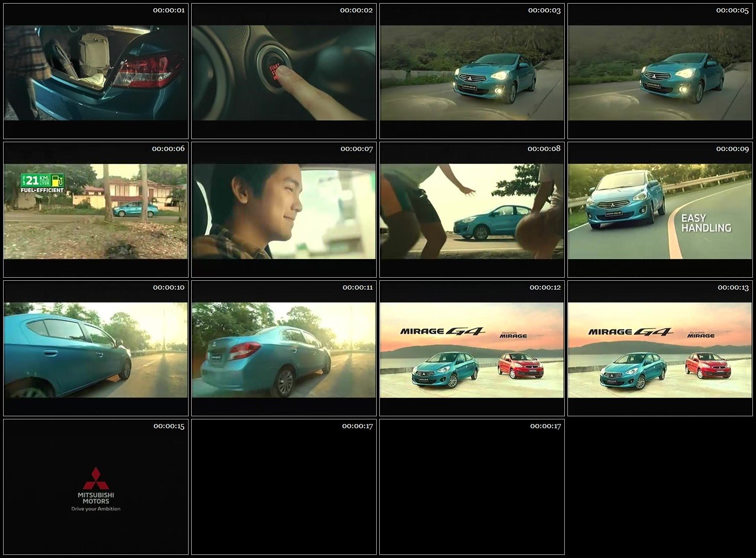Open the 00:00:08 basketball players frame
Screen dimensions: 756x558
coord(472,209)
